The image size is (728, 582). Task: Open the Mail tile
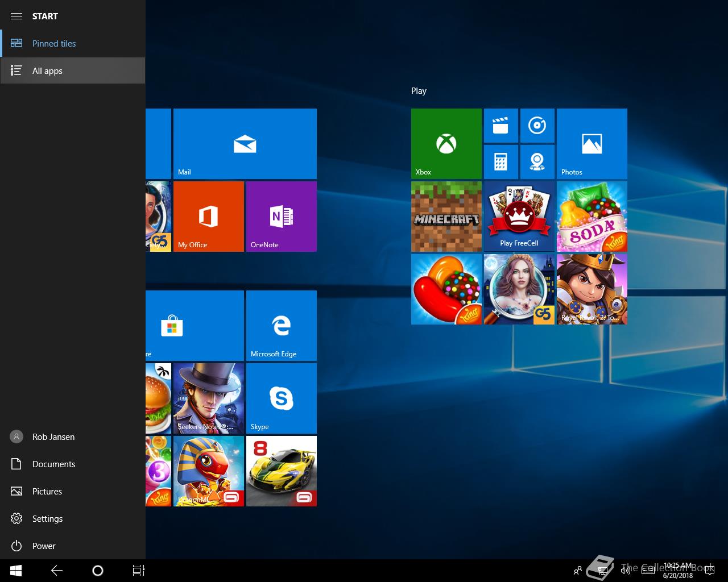[x=245, y=144]
